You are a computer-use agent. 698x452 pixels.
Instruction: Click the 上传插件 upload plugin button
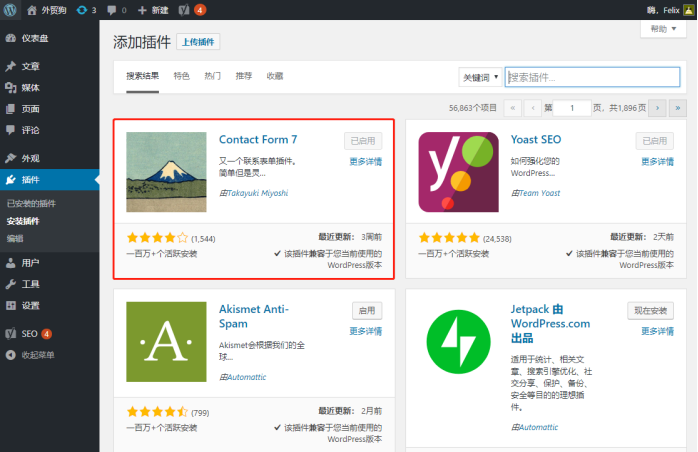(x=198, y=42)
